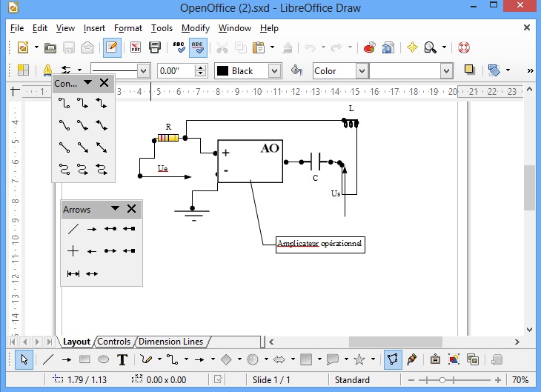The width and height of the screenshot is (541, 392).
Task: Toggle Edit File mode button
Action: click(112, 47)
